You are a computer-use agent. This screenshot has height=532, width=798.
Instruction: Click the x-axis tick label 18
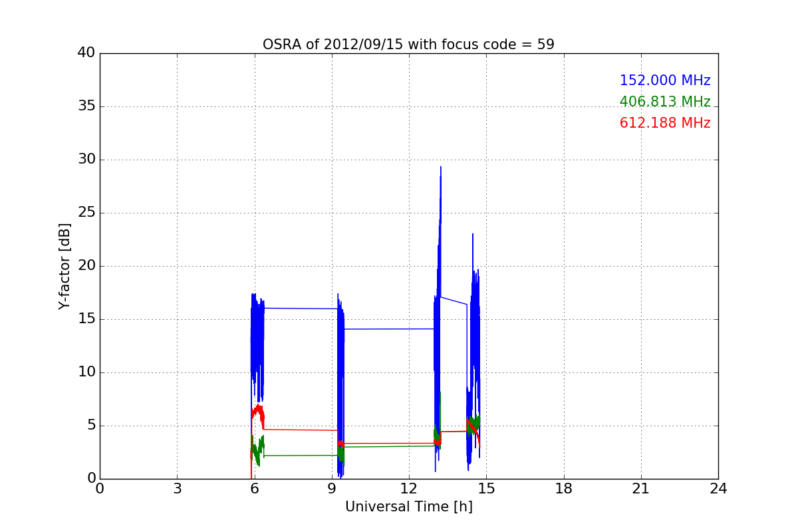click(x=563, y=489)
